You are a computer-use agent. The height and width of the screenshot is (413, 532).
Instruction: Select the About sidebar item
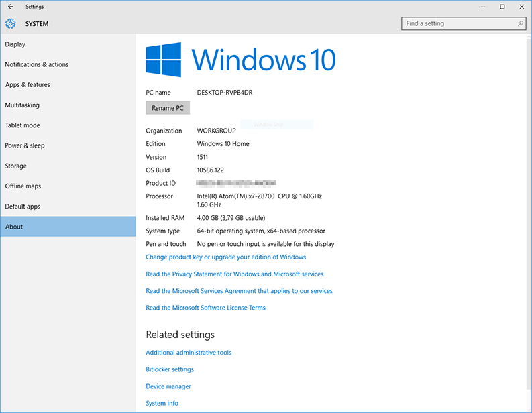pyautogui.click(x=68, y=227)
